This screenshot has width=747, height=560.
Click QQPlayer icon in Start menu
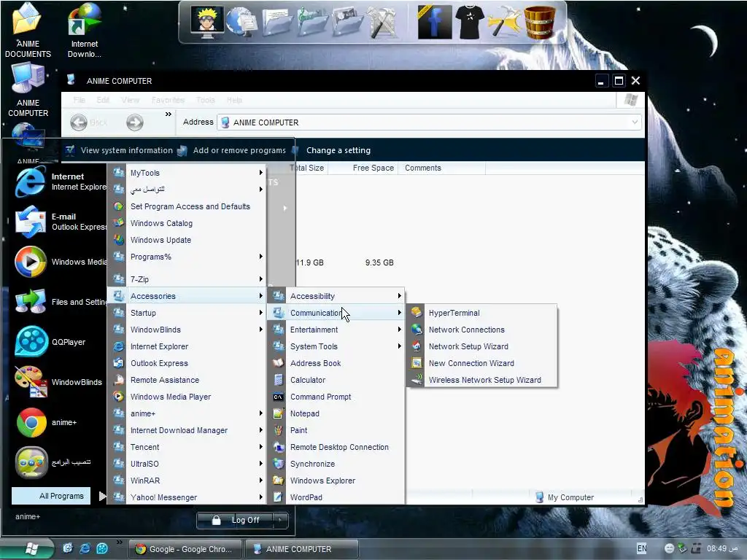click(x=31, y=342)
